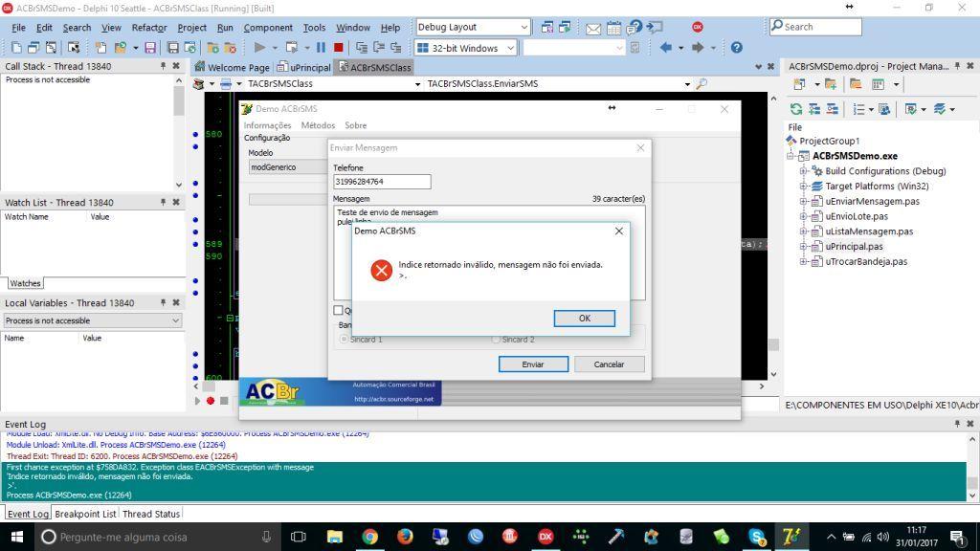Switch to Welcome Page tab

[x=232, y=67]
